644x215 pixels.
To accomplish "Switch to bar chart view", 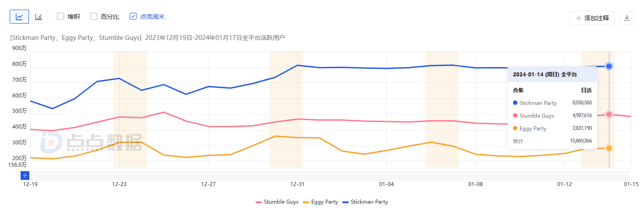I will point(39,17).
